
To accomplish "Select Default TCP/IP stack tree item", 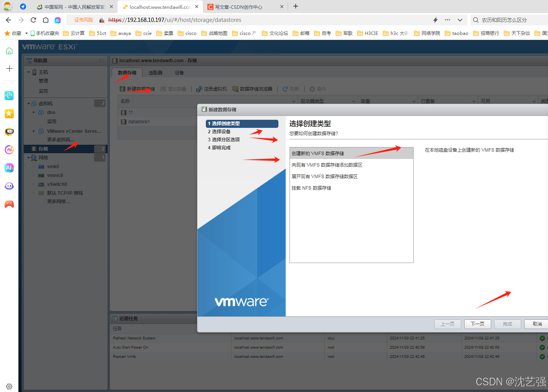I will tap(65, 193).
